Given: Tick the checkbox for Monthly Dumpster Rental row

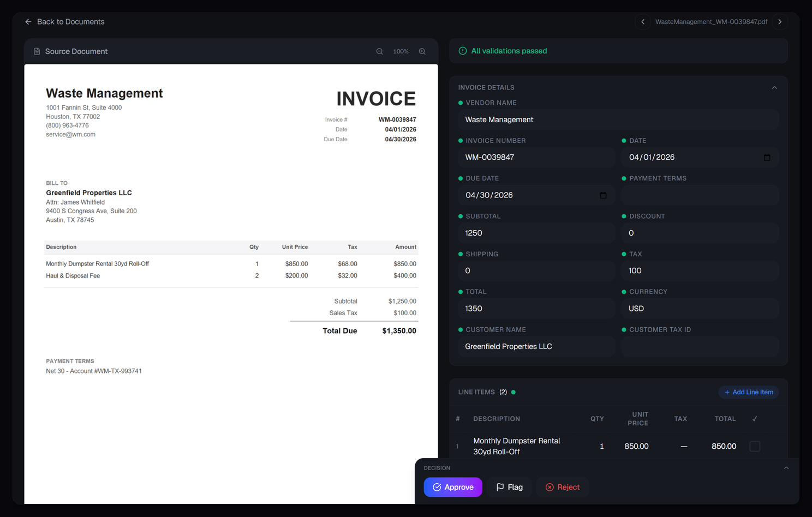Looking at the screenshot, I should (x=755, y=446).
